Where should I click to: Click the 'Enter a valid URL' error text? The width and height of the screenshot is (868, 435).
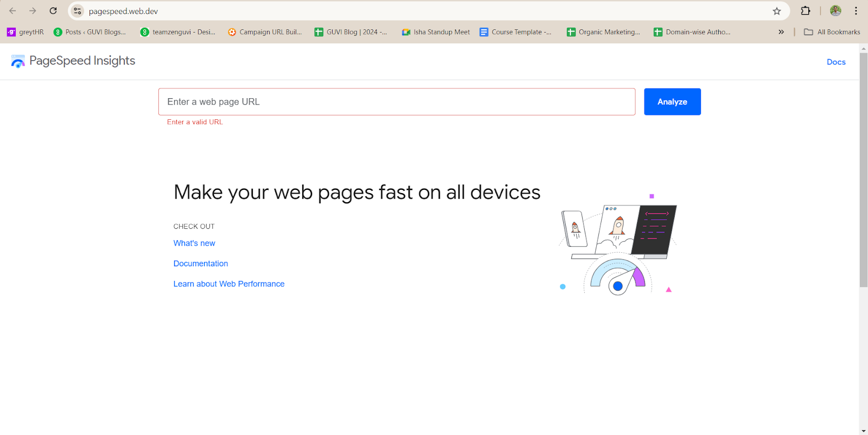195,122
